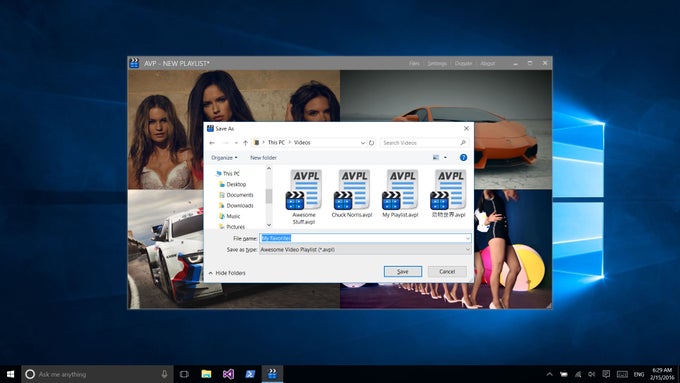
Task: Click the folder tree scroll down arrow
Action: (x=269, y=225)
